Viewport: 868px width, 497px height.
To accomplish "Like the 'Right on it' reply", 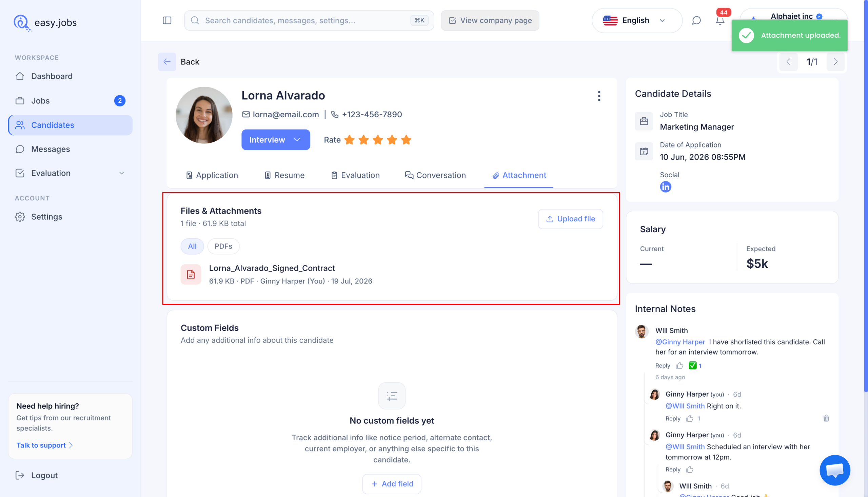I will (x=690, y=418).
